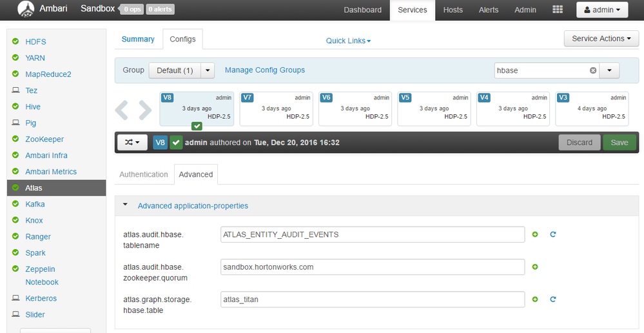
Task: Open the MapReduce2 service
Action: pos(48,74)
